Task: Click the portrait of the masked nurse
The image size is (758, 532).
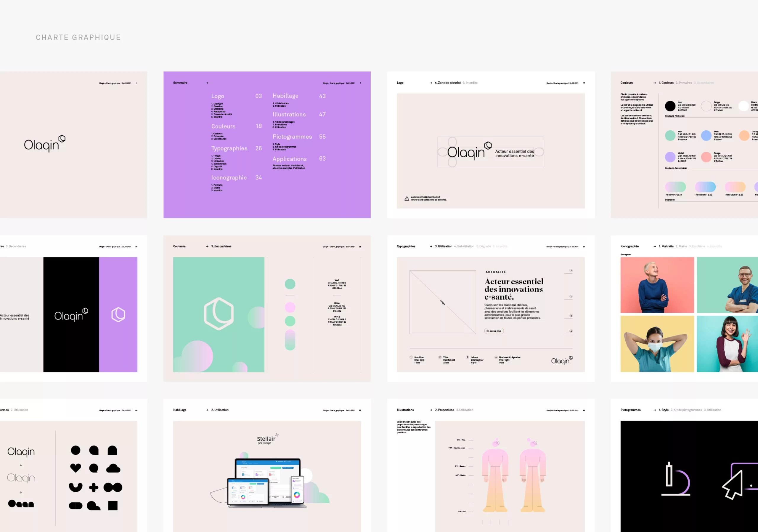Action: point(657,344)
